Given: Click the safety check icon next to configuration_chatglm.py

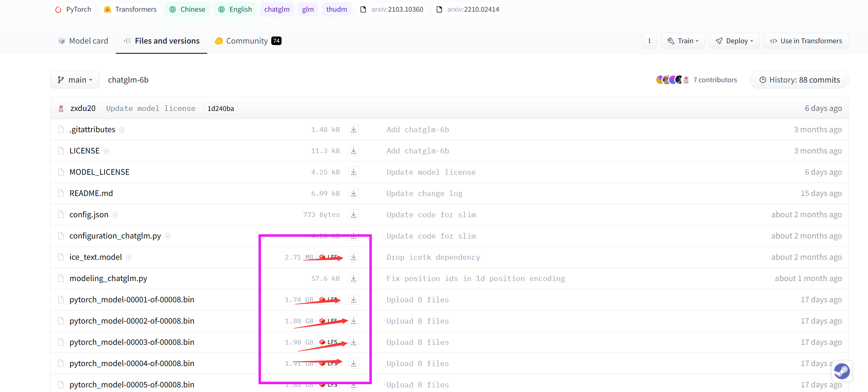Looking at the screenshot, I should point(168,236).
